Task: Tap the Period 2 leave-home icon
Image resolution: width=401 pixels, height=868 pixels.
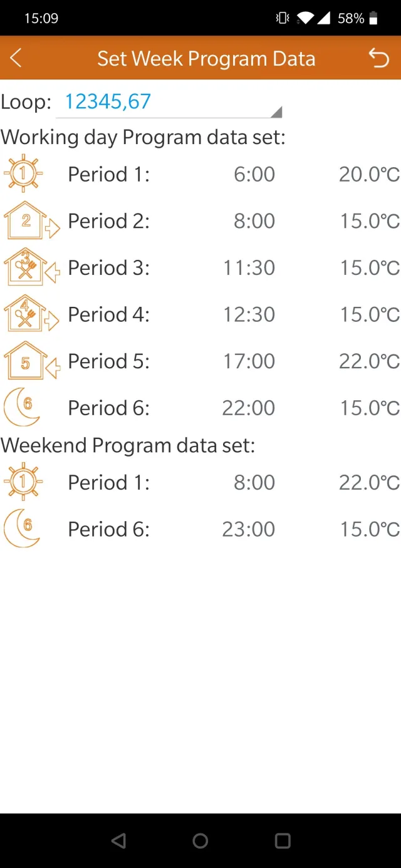Action: click(30, 220)
